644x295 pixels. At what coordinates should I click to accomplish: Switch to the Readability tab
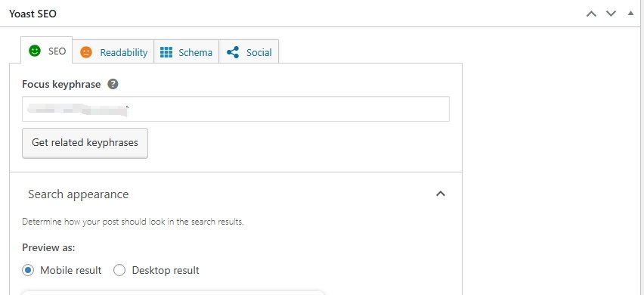pyautogui.click(x=113, y=52)
